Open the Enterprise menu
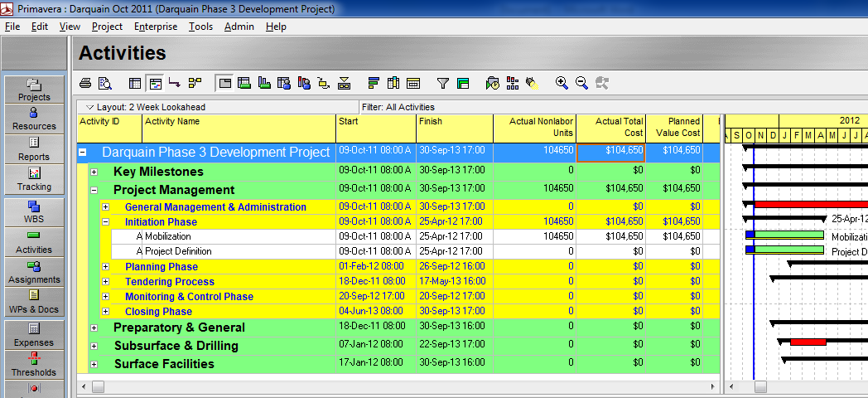Viewport: 868px width, 398px height. coord(156,27)
